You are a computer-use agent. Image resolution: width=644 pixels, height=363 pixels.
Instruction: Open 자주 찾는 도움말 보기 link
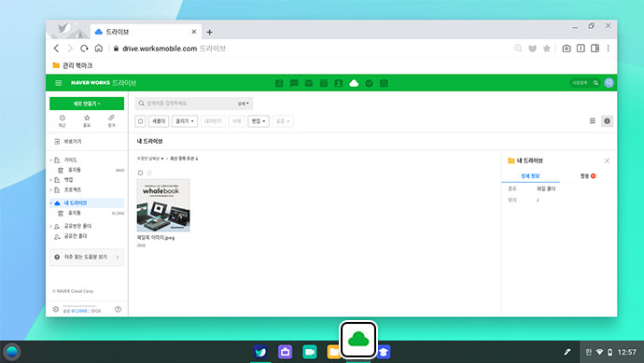(87, 257)
